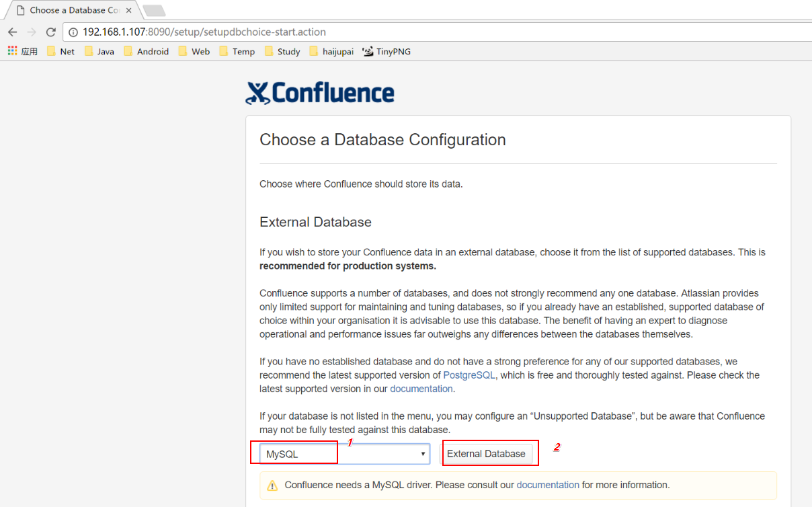The width and height of the screenshot is (812, 507).
Task: Open the TinyPNG bookmark
Action: tap(387, 51)
